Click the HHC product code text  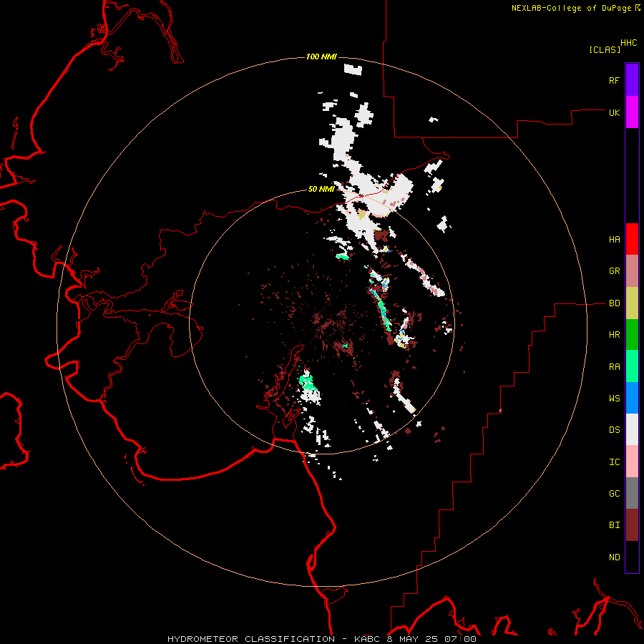point(629,43)
